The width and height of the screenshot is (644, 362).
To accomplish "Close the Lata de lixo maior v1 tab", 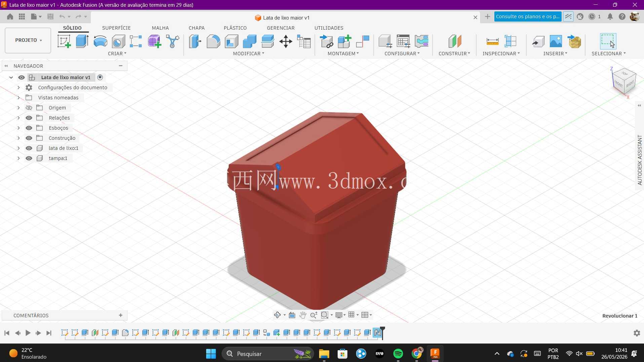I will (475, 18).
